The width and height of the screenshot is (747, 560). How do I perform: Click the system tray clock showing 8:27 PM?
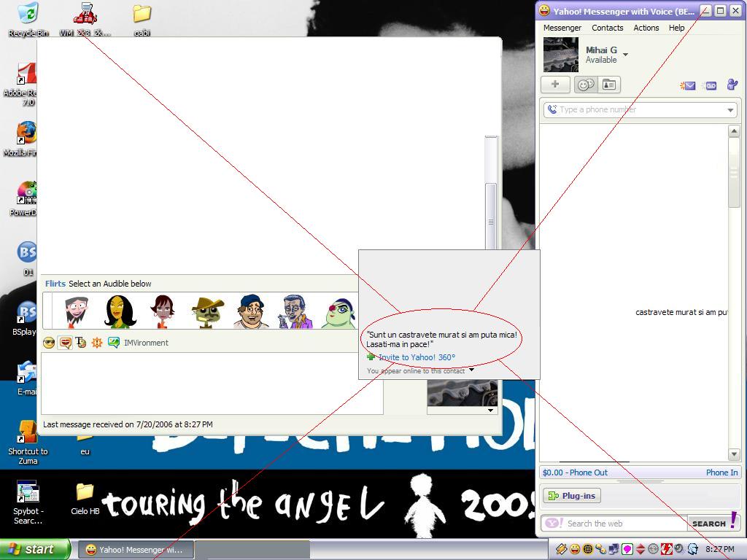(720, 549)
